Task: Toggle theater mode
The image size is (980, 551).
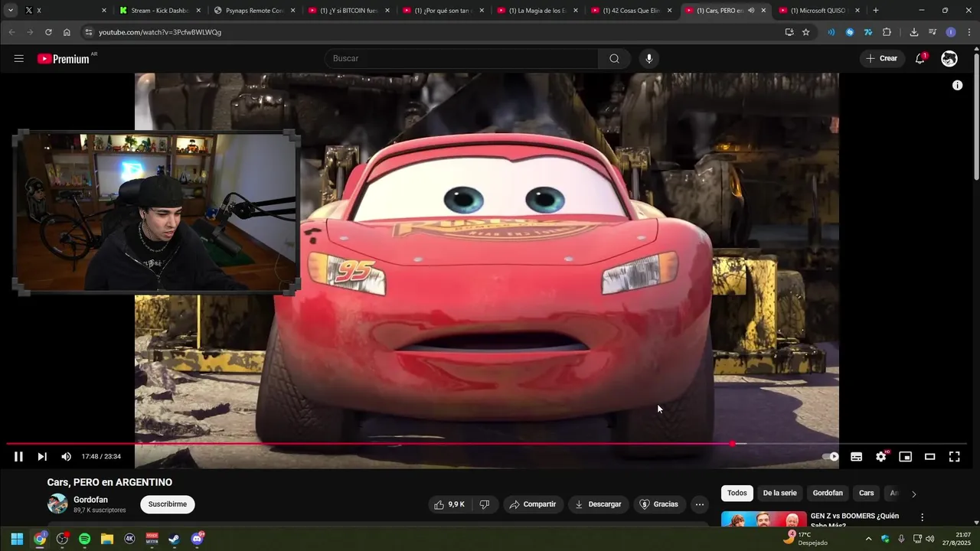Action: pos(930,457)
